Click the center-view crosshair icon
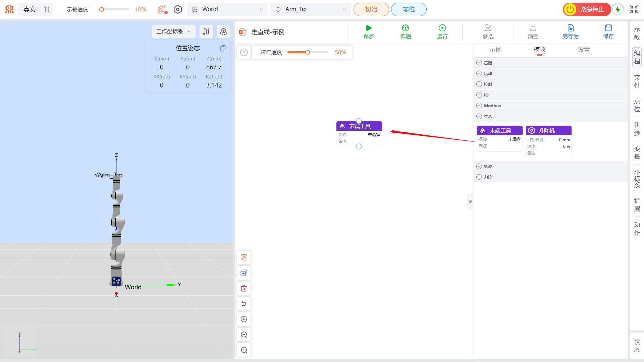Image resolution: width=644 pixels, height=362 pixels. pyautogui.click(x=244, y=319)
